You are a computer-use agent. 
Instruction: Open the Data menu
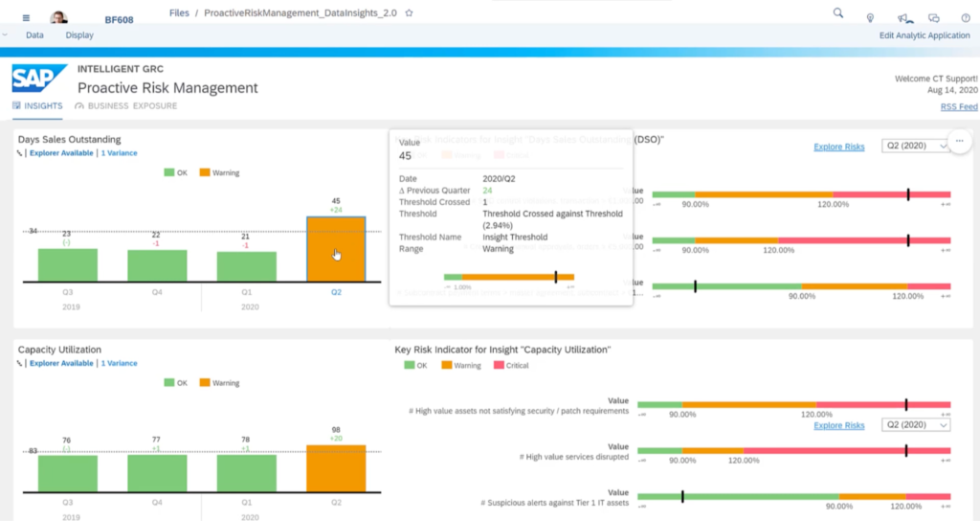[x=35, y=35]
